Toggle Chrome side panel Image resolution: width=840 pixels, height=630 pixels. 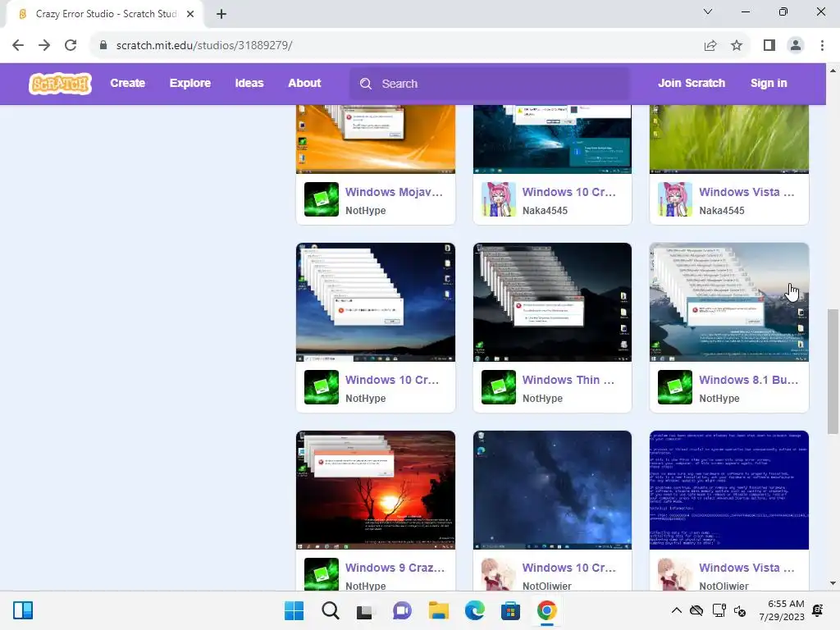point(769,45)
